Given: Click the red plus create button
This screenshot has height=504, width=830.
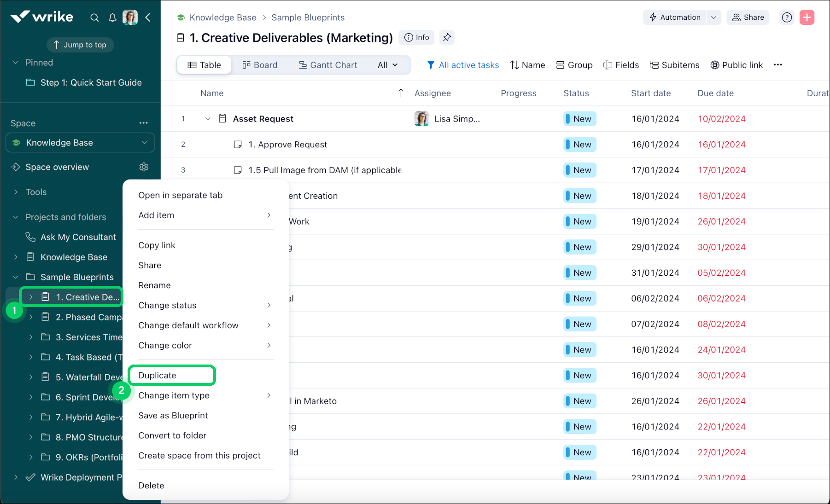Looking at the screenshot, I should (x=807, y=17).
